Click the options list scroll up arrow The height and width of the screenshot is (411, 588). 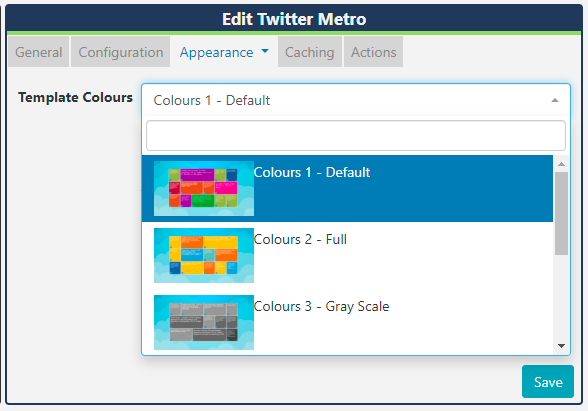pyautogui.click(x=561, y=164)
